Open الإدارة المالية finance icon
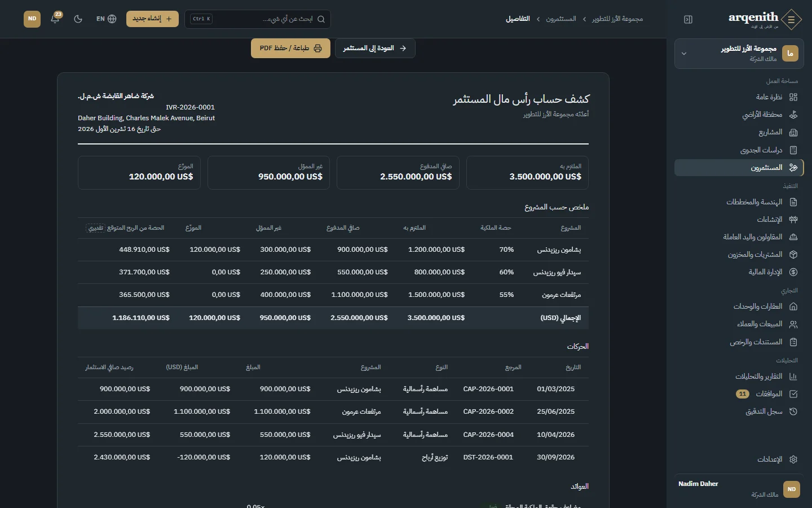Viewport: 812px width, 508px height. pyautogui.click(x=793, y=272)
